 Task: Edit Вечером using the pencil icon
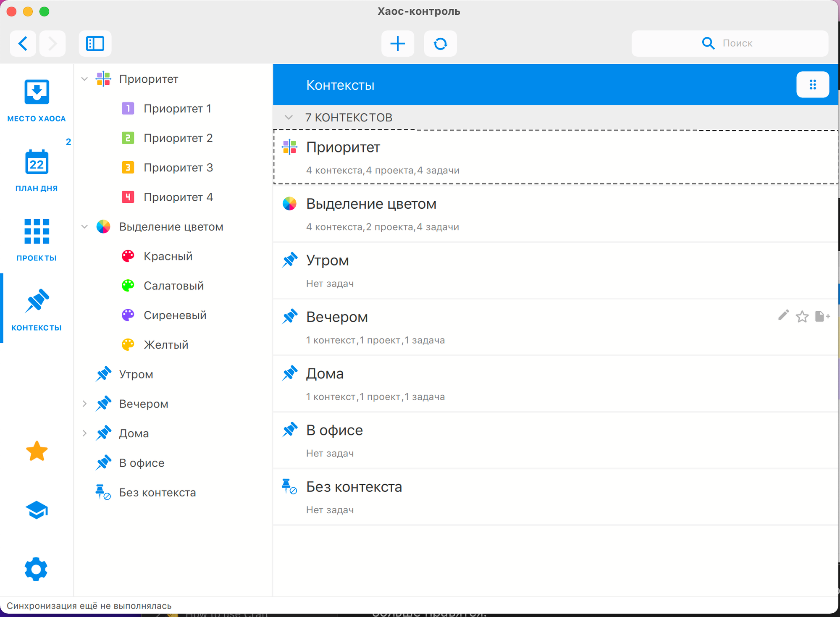(782, 317)
